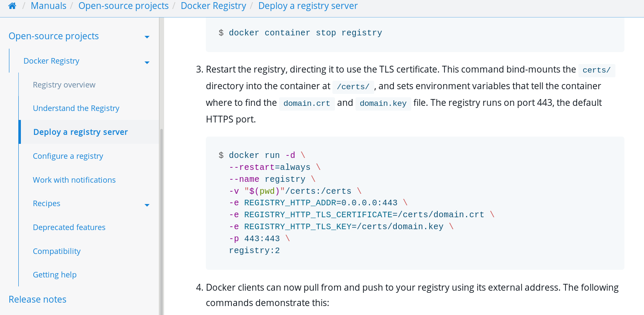Image resolution: width=644 pixels, height=315 pixels.
Task: Click the REGISTRY_HTTP_ADDR=0.0.0.0:443 line
Action: click(x=318, y=203)
